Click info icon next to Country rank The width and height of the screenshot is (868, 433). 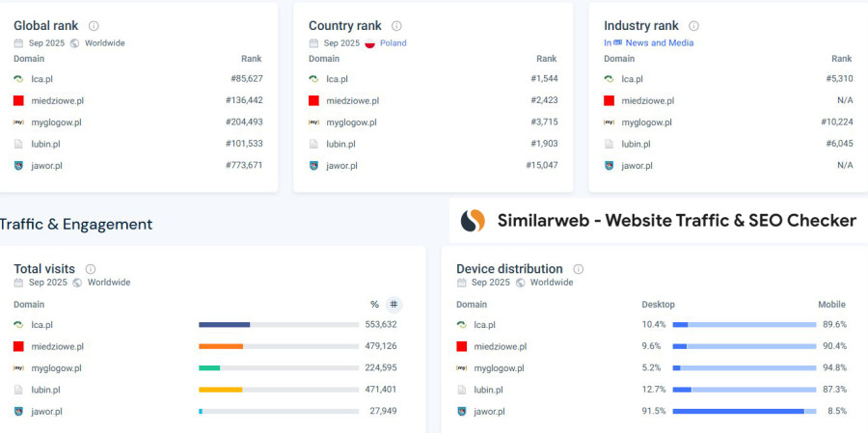point(396,26)
